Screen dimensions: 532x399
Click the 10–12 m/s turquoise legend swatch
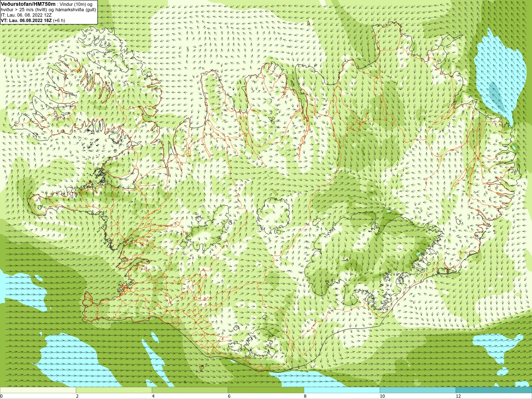(418, 390)
